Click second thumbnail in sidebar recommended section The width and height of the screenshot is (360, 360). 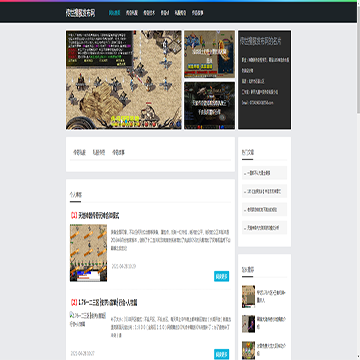tap(248, 324)
